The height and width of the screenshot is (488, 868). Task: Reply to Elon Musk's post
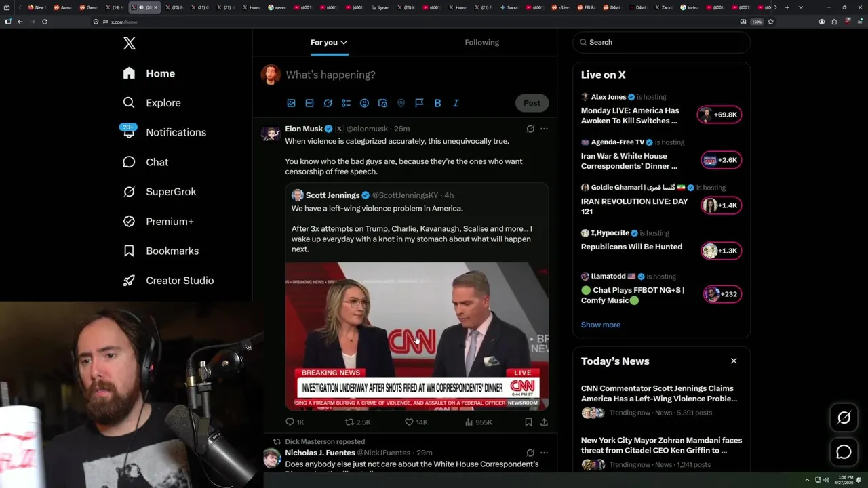click(x=295, y=422)
